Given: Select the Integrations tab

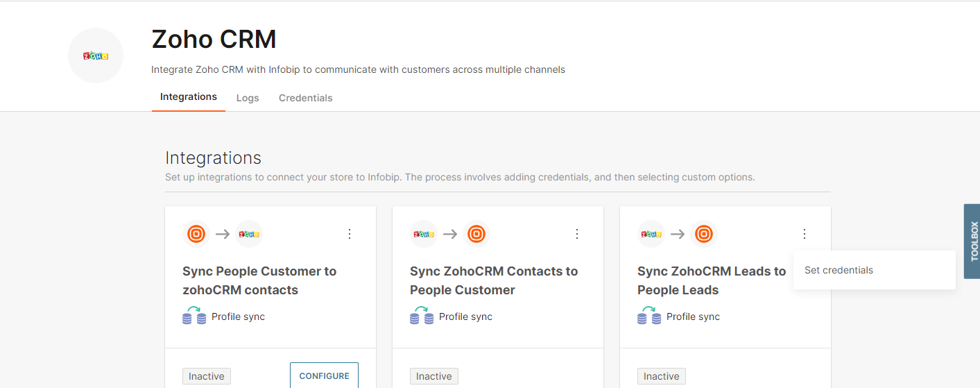Looking at the screenshot, I should pos(189,97).
